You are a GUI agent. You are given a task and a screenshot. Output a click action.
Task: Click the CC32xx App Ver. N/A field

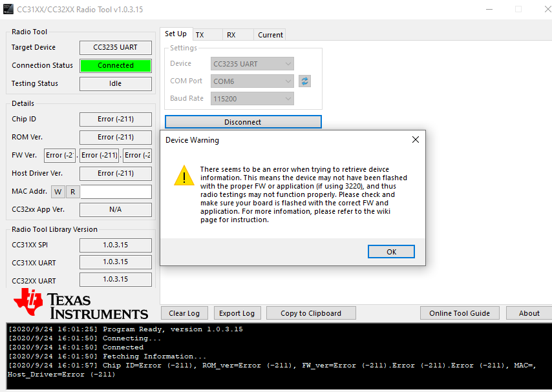(x=116, y=210)
